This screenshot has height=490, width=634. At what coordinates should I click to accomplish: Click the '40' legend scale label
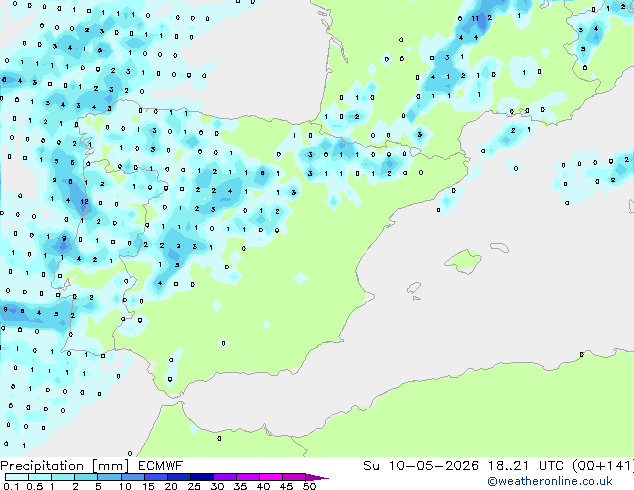pos(263,486)
